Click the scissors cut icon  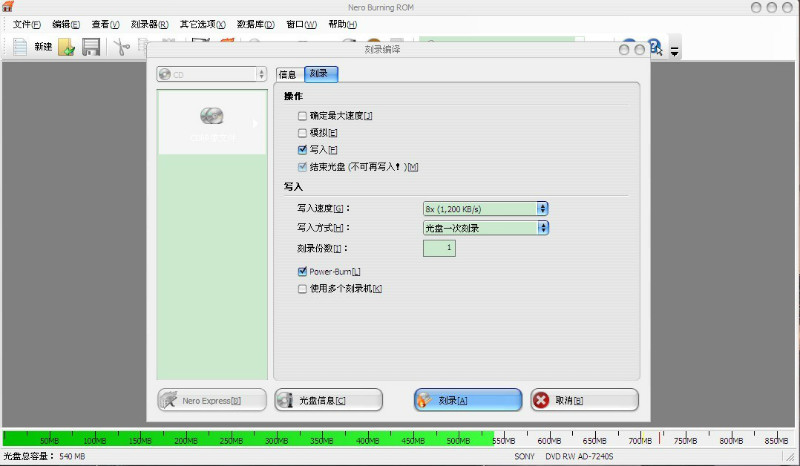(x=121, y=47)
